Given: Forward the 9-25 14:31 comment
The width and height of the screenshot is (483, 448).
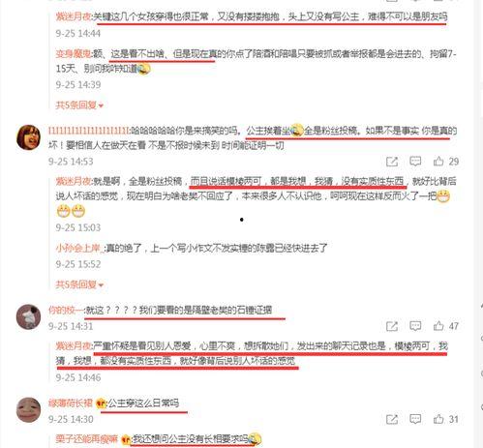Looking at the screenshot, I should (x=392, y=326).
